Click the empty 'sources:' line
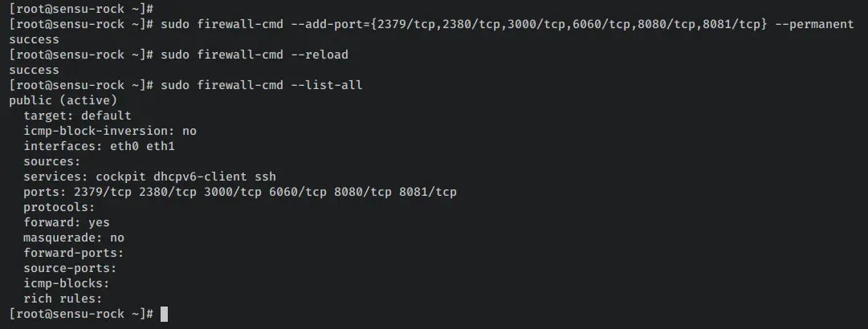Viewport: 868px width, 329px height. tap(52, 161)
